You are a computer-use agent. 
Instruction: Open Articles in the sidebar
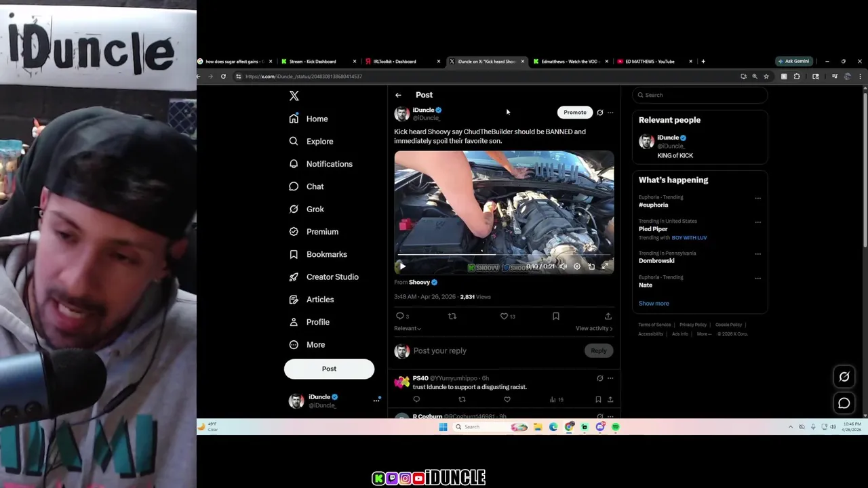(x=311, y=300)
